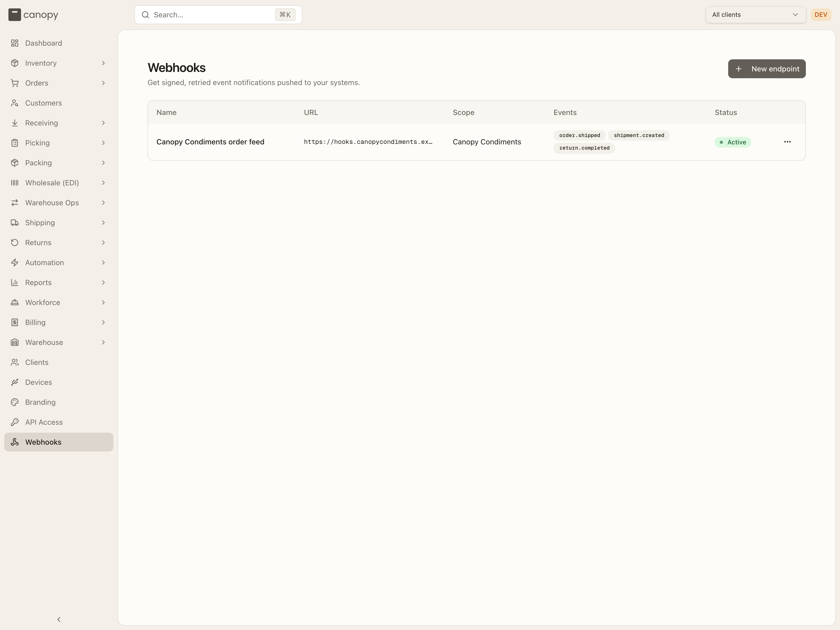Click the Search input field
Screen dimensions: 840x630
[x=218, y=15]
